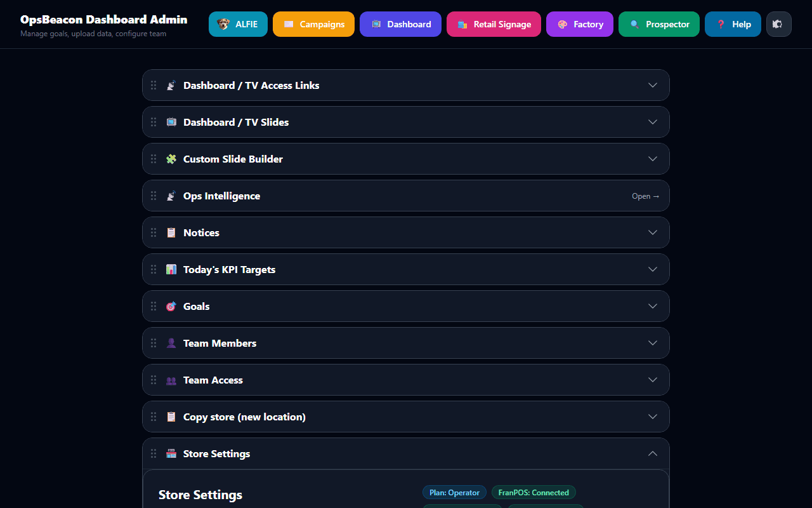Screen dimensions: 812x508
Task: Open the ALFIE navigation button
Action: (238, 24)
